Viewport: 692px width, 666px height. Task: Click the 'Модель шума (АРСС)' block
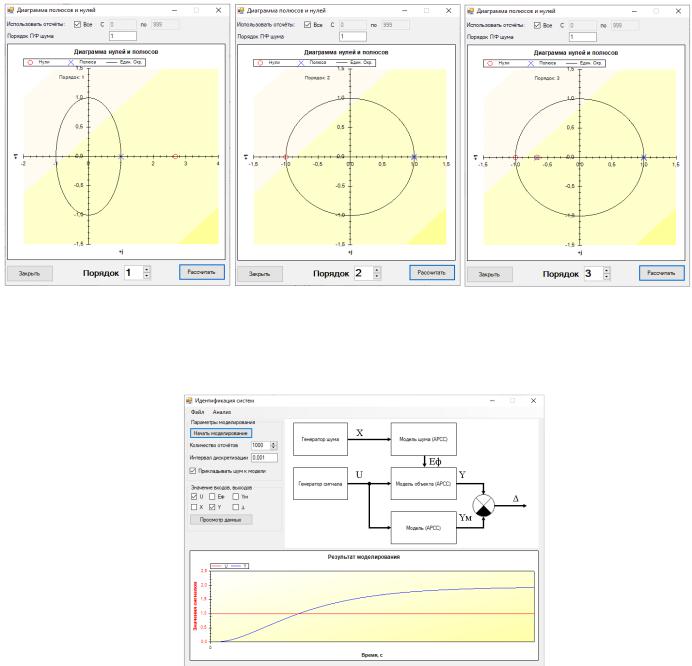pos(423,439)
